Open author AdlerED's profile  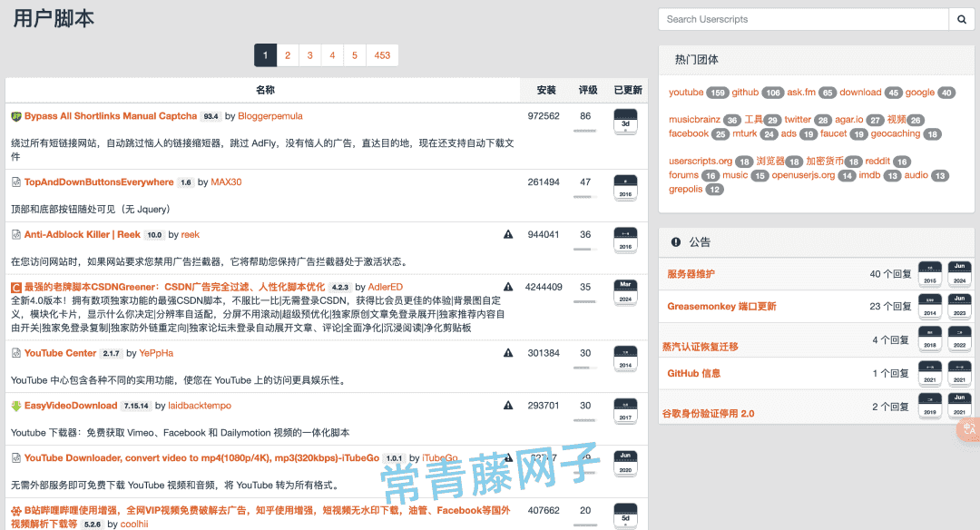(x=385, y=287)
